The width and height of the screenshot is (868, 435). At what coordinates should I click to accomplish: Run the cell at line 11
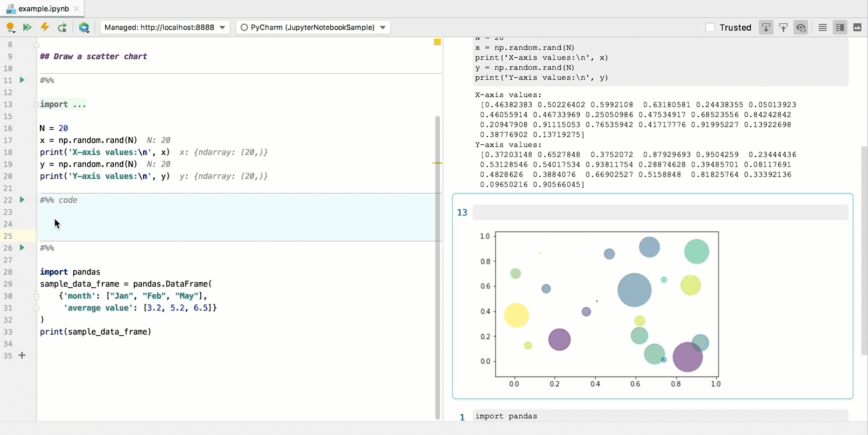click(21, 80)
